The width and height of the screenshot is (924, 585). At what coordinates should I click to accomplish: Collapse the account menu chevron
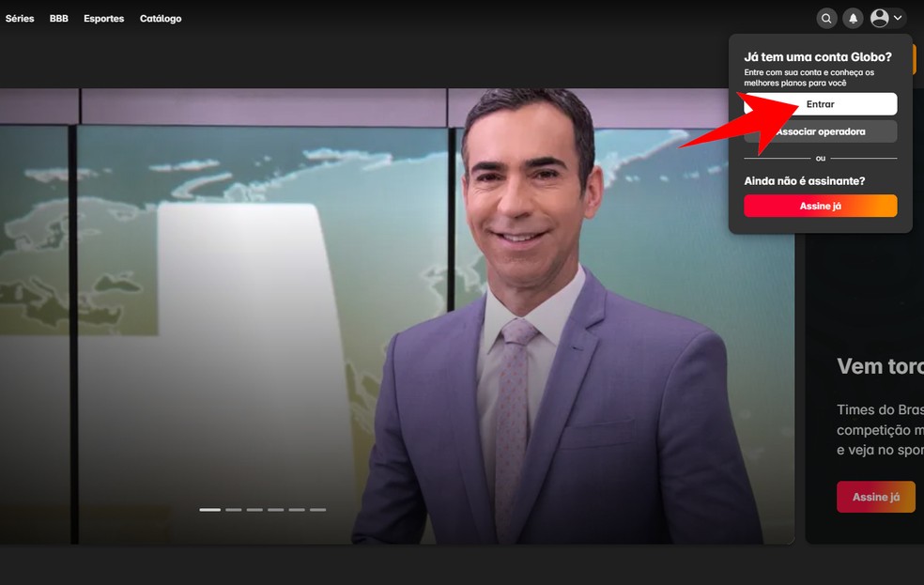point(898,18)
